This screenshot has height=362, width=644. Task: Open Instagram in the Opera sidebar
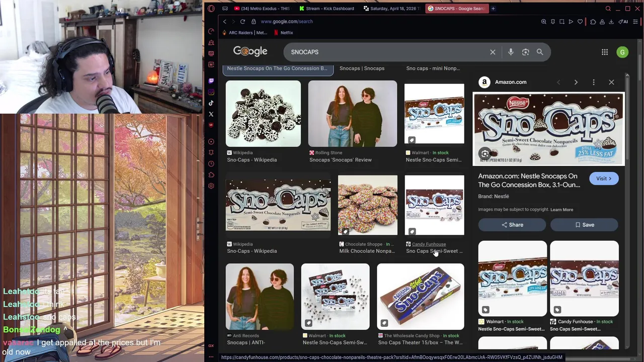point(211,92)
